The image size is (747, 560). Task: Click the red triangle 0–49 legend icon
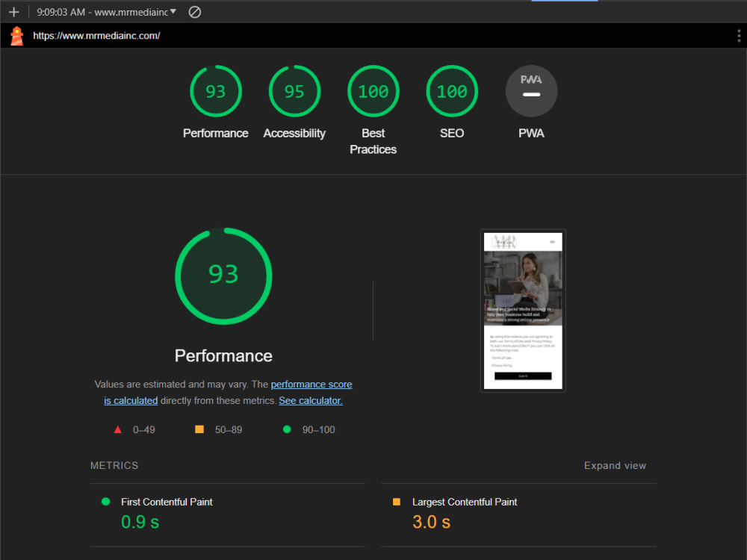[x=118, y=429]
